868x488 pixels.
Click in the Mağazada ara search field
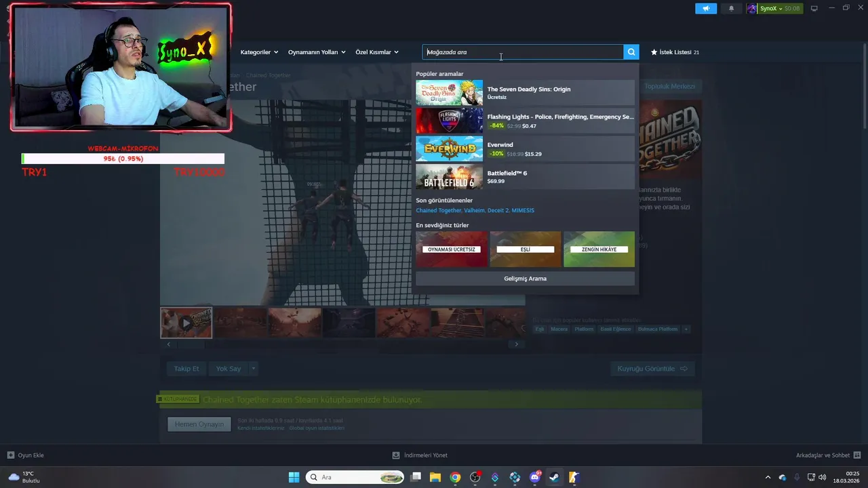[x=523, y=52]
